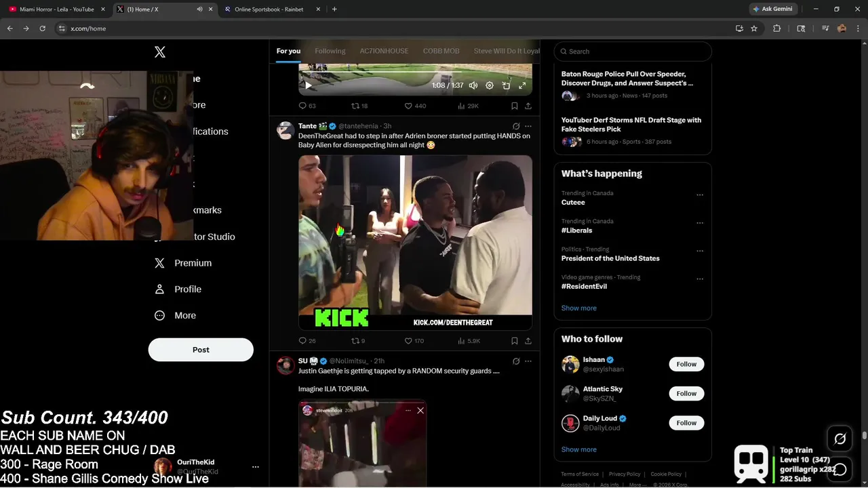Click the X logo in the sidebar
Screen dimensions: 868x488
(x=160, y=52)
